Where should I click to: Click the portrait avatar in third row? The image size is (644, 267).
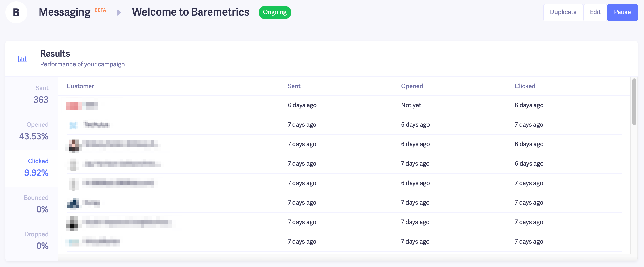pyautogui.click(x=74, y=145)
